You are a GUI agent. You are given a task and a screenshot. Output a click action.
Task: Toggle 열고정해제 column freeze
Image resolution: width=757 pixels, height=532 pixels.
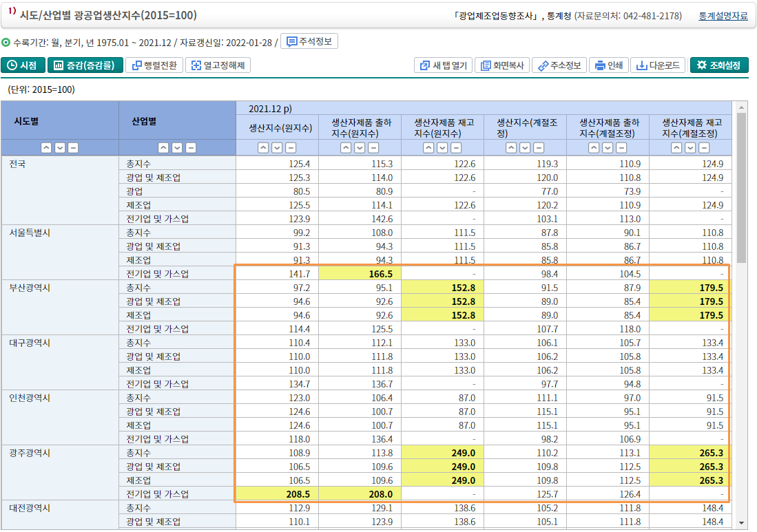click(x=218, y=65)
